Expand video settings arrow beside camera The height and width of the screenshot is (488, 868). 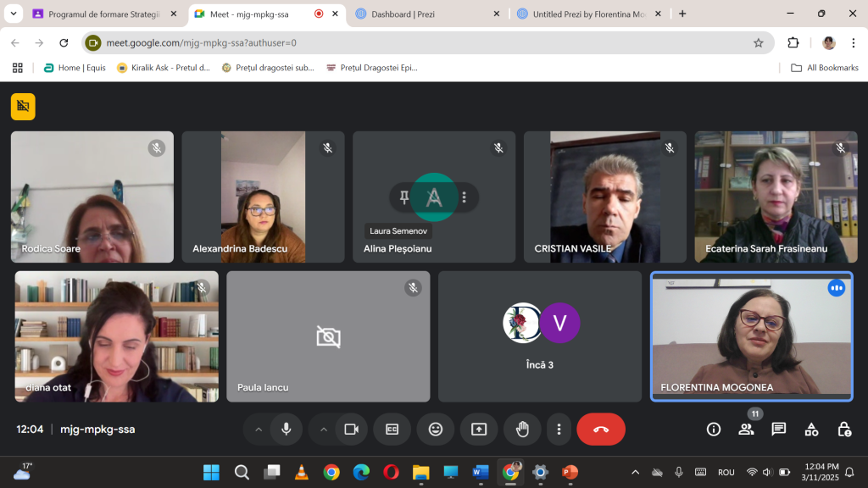click(323, 430)
